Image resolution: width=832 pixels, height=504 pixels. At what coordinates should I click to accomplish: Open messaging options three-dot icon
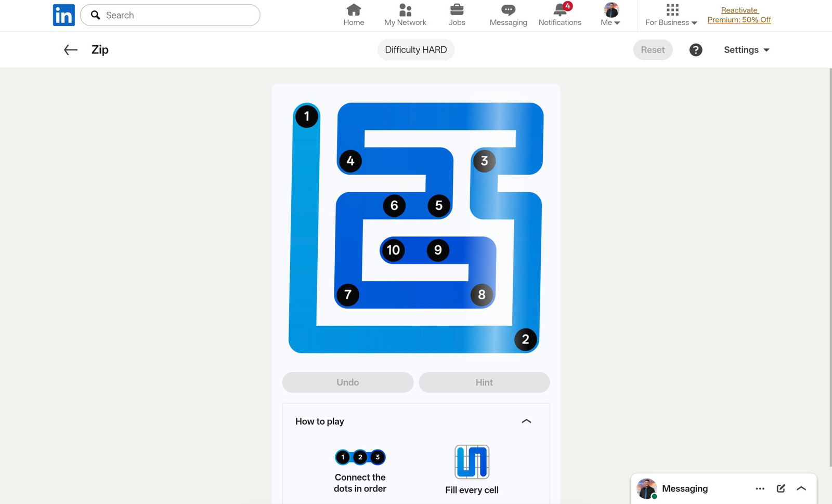click(760, 488)
